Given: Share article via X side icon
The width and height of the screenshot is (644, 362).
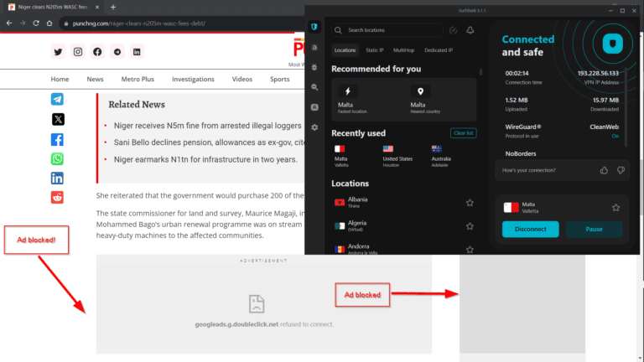Looking at the screenshot, I should (x=58, y=120).
